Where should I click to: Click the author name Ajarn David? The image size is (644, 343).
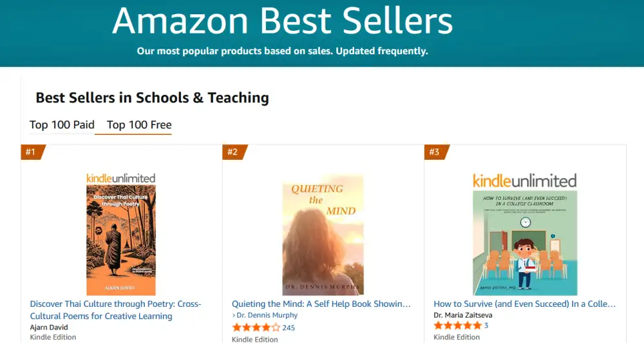click(x=48, y=327)
